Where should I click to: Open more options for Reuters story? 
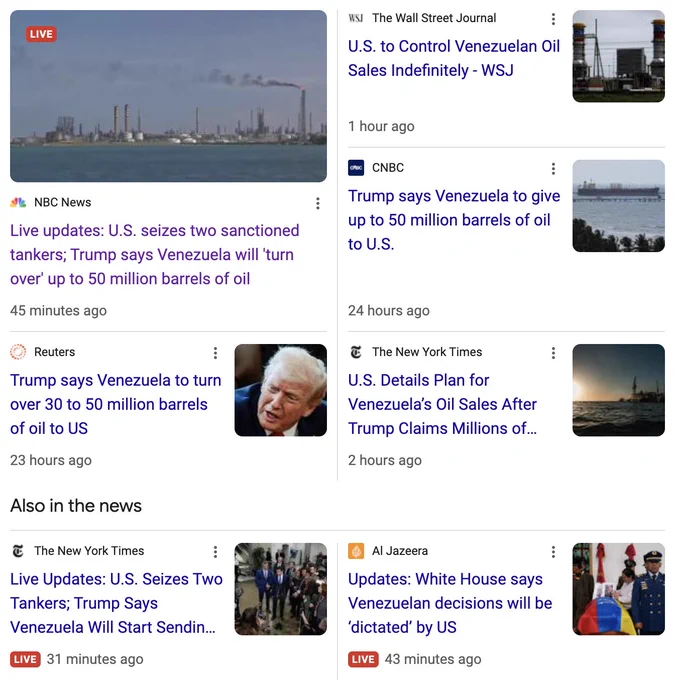coord(215,353)
